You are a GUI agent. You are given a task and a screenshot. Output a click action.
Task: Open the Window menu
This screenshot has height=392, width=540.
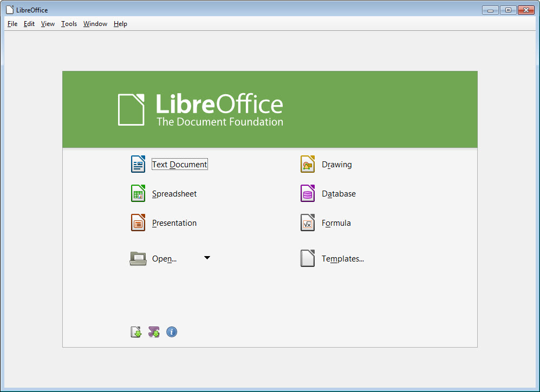95,24
